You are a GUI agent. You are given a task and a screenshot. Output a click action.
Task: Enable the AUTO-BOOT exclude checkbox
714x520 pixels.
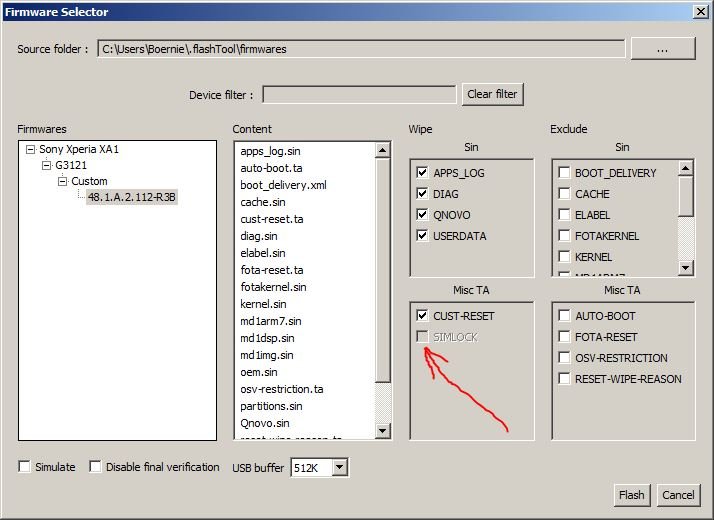[564, 316]
